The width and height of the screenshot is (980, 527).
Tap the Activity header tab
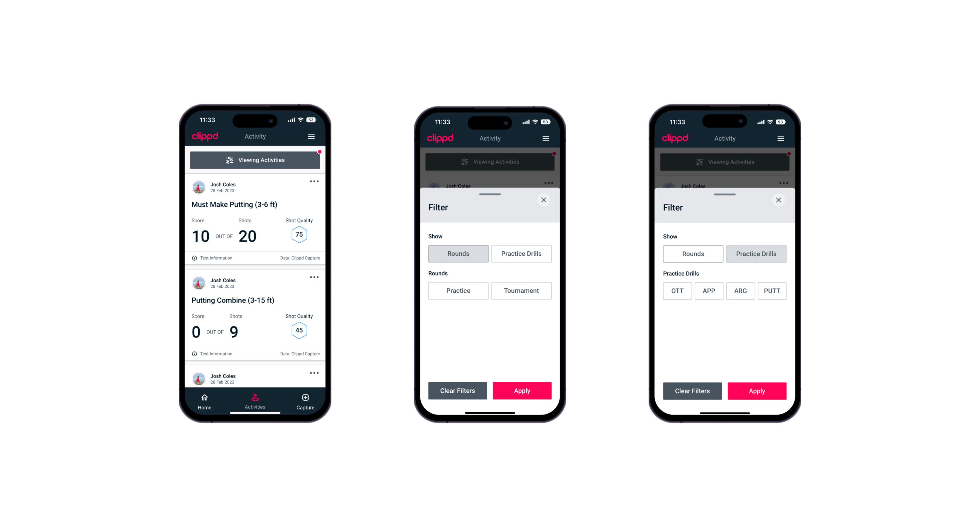pos(255,136)
